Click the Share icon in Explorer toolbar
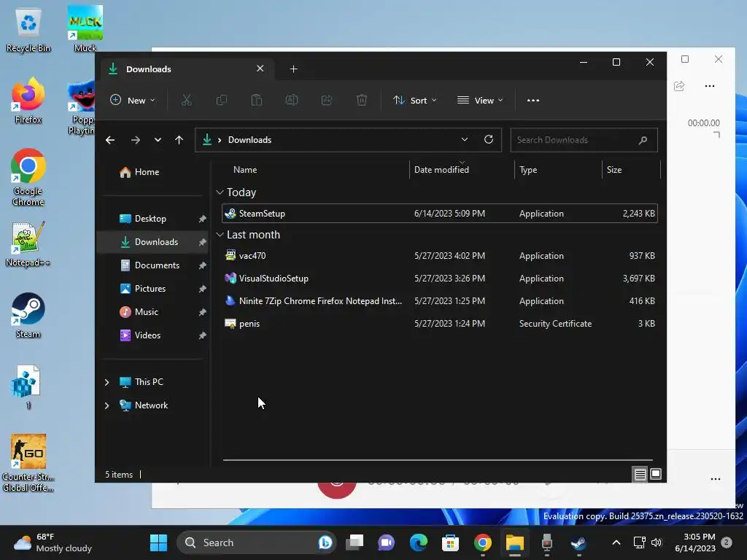 [327, 100]
